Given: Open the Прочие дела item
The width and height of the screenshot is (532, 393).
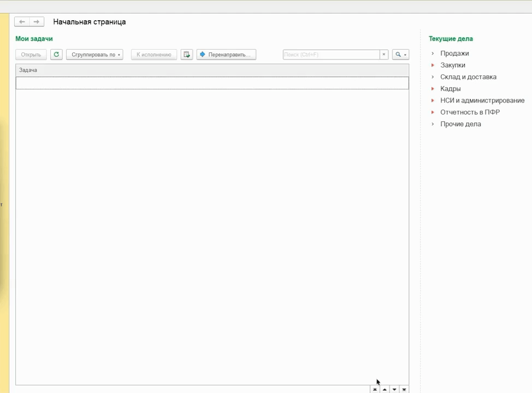Looking at the screenshot, I should [x=460, y=124].
